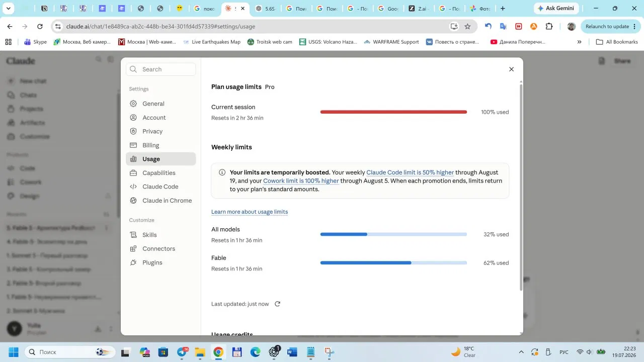The width and height of the screenshot is (644, 362).
Task: Open 'Learn more about usage limits' link
Action: coord(250,212)
